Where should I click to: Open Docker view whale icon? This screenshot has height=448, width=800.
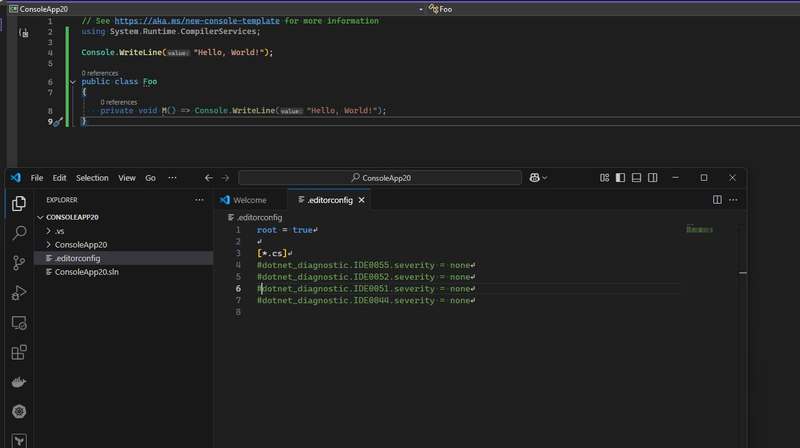click(x=19, y=382)
